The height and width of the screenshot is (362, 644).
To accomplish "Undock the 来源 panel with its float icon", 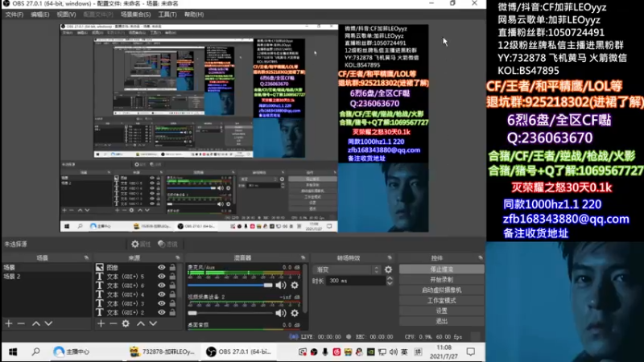I will 178,257.
